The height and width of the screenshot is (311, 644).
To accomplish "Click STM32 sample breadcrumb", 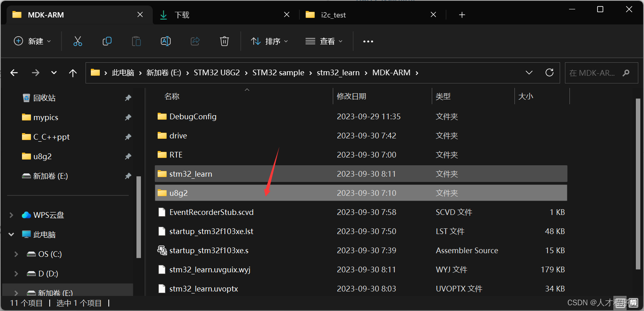I will point(278,72).
